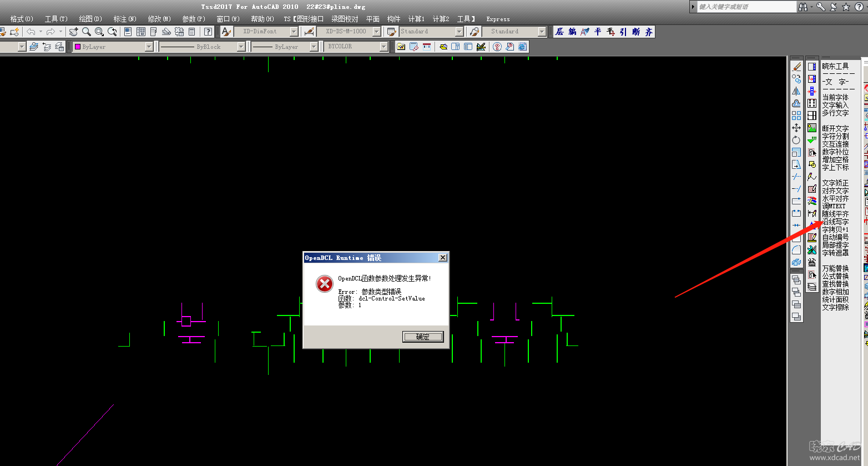The width and height of the screenshot is (868, 466).
Task: Select the Rotate tool
Action: (796, 140)
